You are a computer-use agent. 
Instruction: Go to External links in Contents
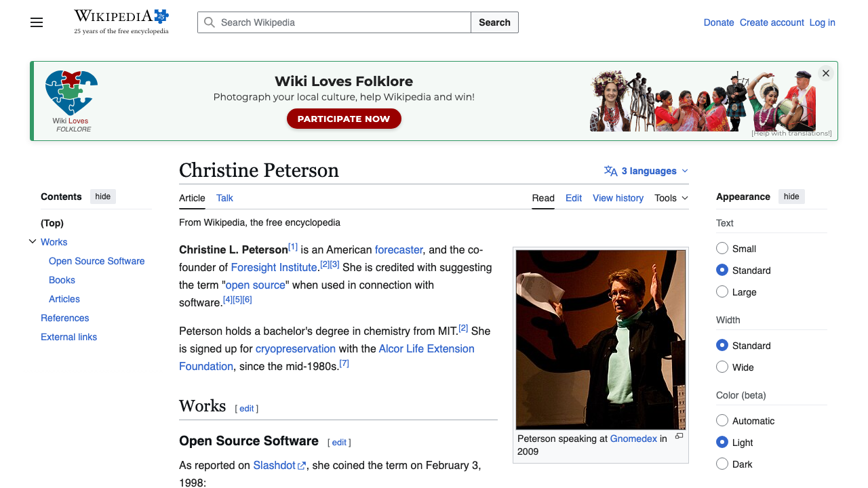[x=68, y=337]
